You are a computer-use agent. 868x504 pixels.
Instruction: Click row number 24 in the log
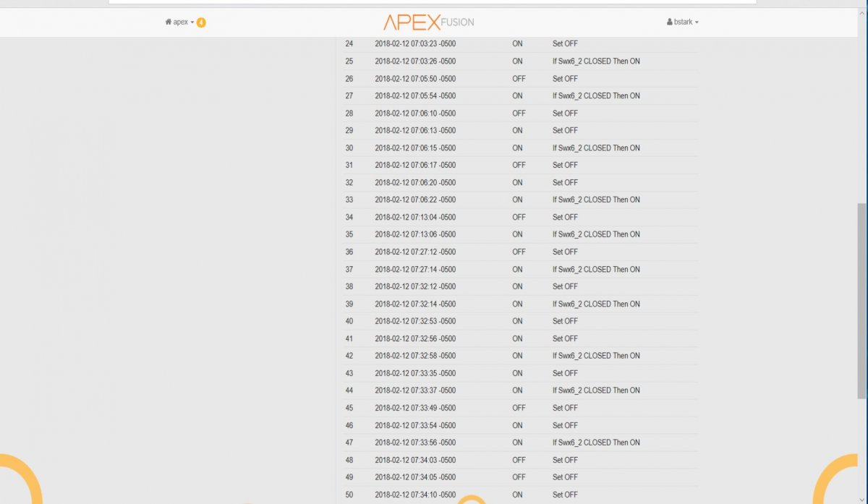pos(349,44)
